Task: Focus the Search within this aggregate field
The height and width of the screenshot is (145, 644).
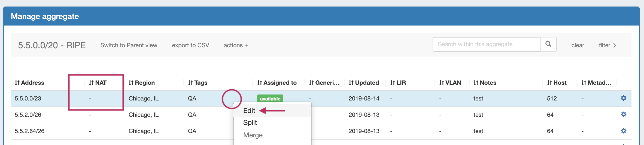Action: click(x=486, y=44)
